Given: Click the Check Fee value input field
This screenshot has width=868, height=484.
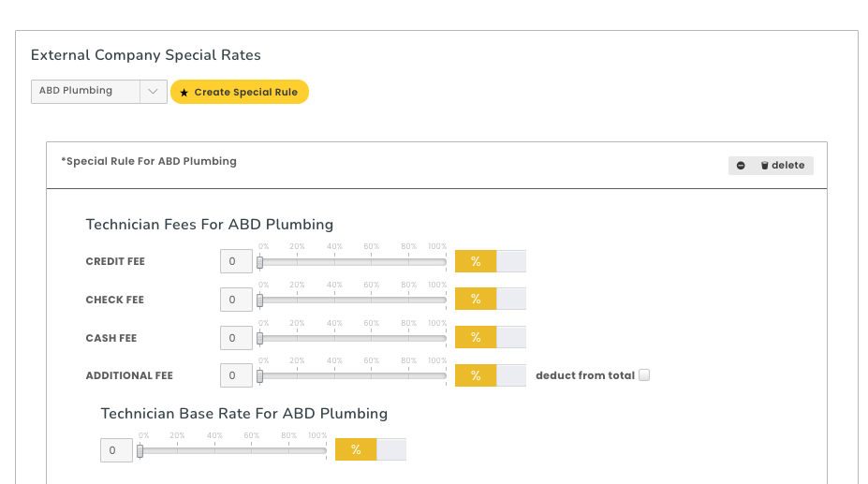Looking at the screenshot, I should [235, 300].
